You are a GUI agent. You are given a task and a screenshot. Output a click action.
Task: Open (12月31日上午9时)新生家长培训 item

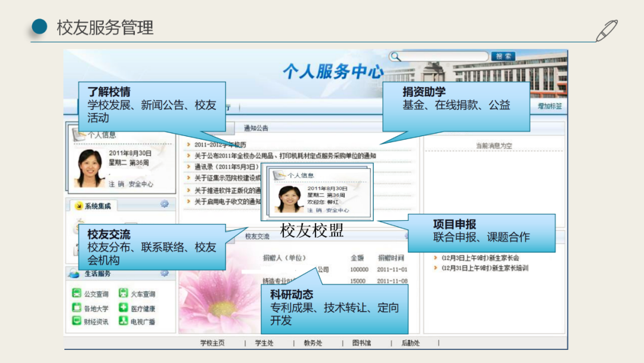click(485, 268)
